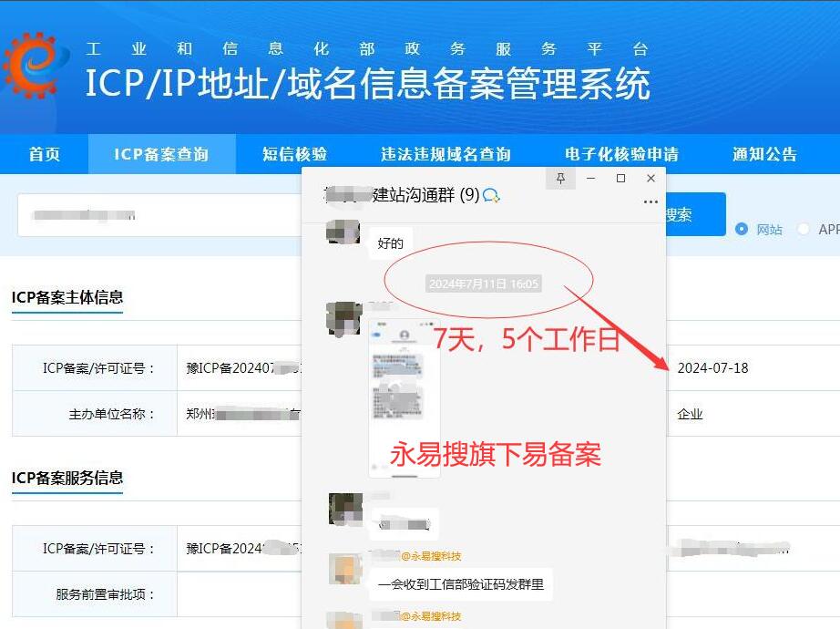840x629 pixels.
Task: Go to the 首页 tab
Action: [x=44, y=154]
